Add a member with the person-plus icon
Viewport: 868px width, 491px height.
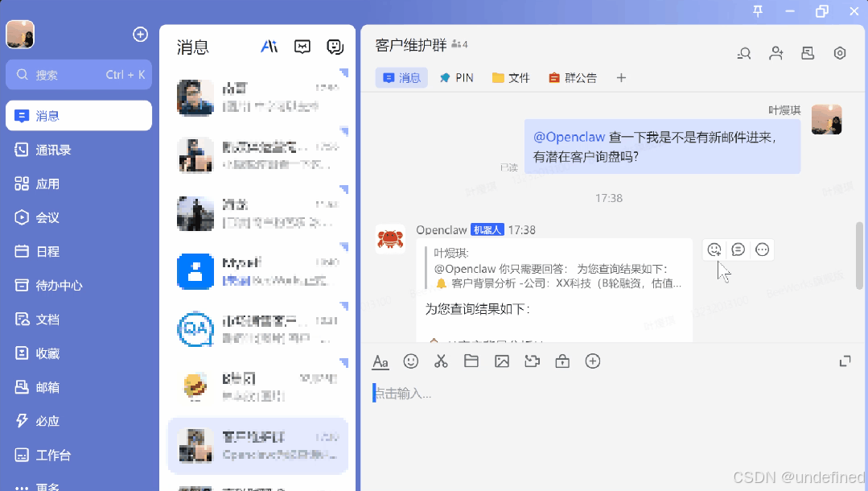(775, 53)
